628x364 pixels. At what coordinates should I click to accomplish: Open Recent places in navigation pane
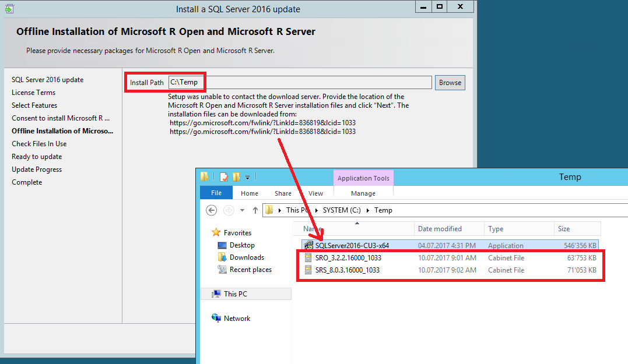click(x=250, y=270)
